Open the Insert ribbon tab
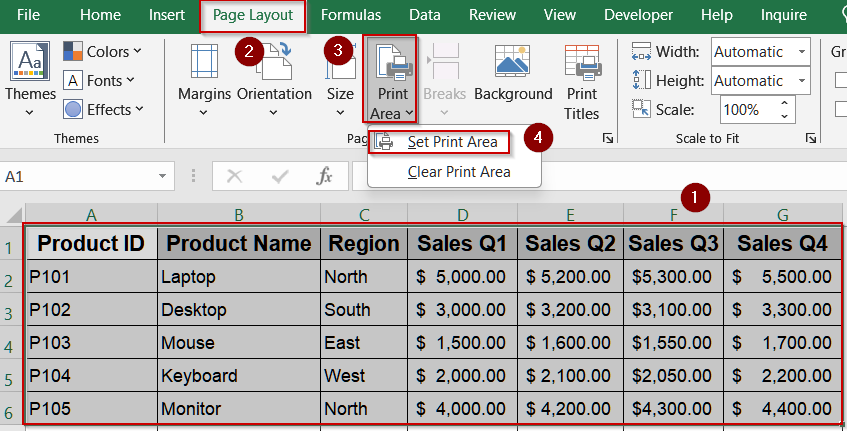 click(166, 15)
